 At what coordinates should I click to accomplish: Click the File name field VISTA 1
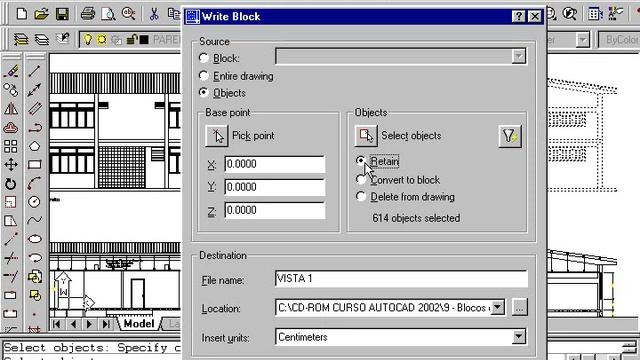coord(401,279)
